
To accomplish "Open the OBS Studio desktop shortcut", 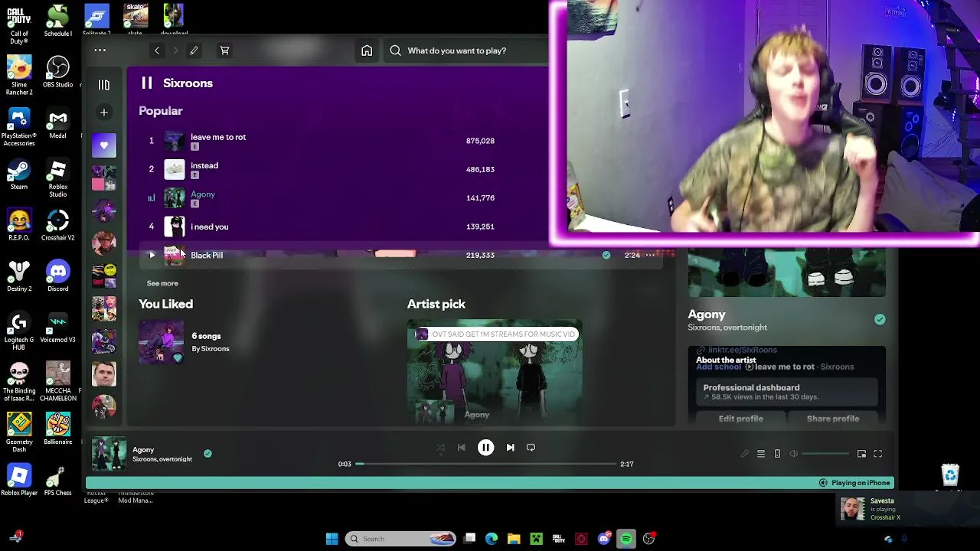I will point(58,73).
